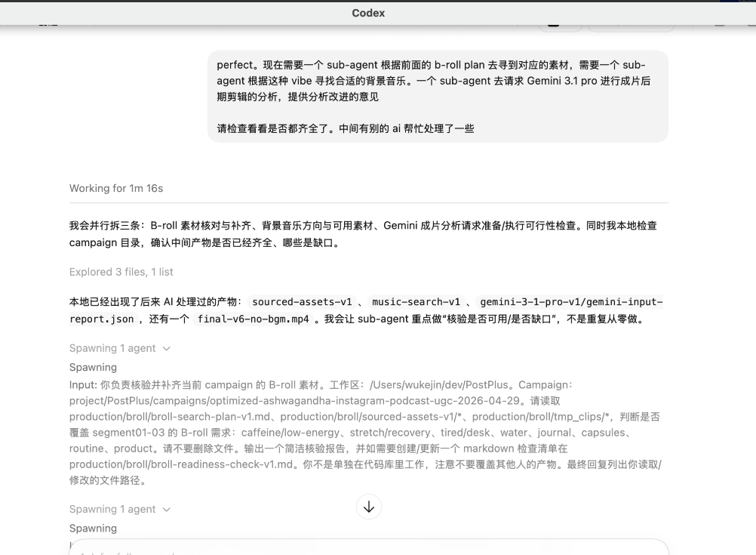This screenshot has height=555, width=756.
Task: Click the final-v6-no-bgm.mp4 file name
Action: coord(253,319)
